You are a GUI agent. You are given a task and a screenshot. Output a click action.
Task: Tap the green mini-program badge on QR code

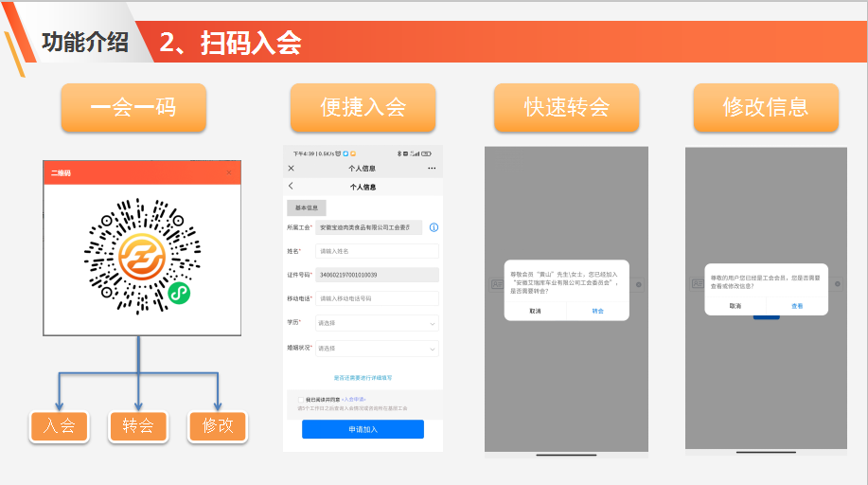[x=179, y=294]
